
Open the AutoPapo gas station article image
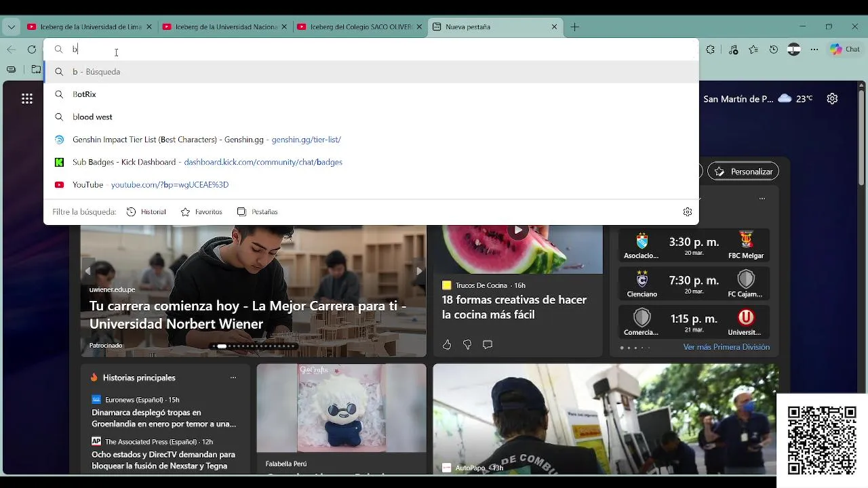tap(606, 419)
